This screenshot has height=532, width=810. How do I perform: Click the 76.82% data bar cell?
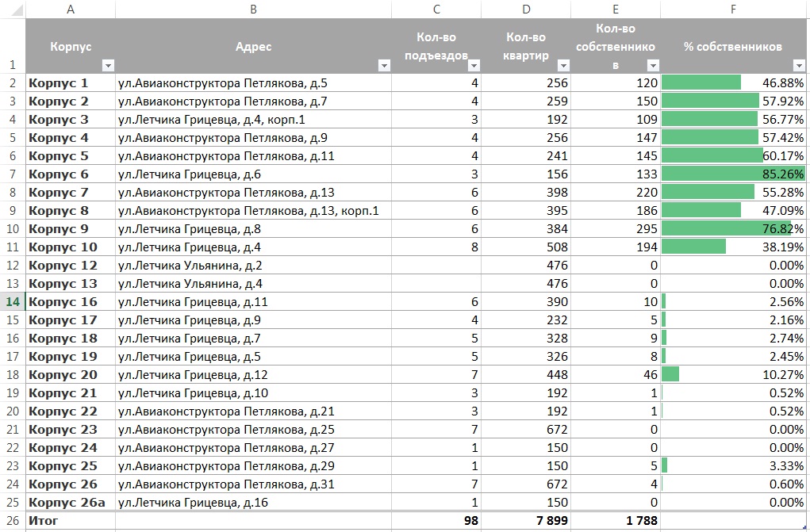(733, 229)
